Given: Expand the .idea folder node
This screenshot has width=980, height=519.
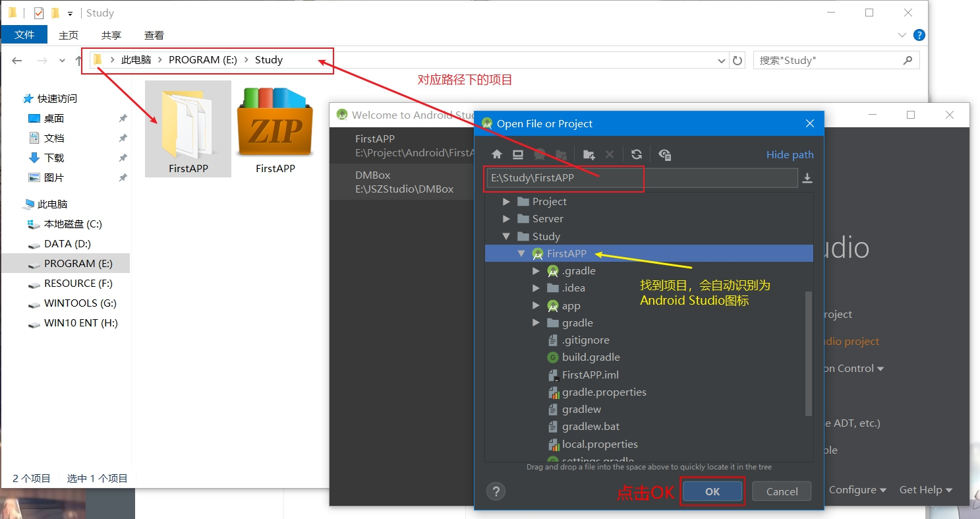Looking at the screenshot, I should 536,288.
